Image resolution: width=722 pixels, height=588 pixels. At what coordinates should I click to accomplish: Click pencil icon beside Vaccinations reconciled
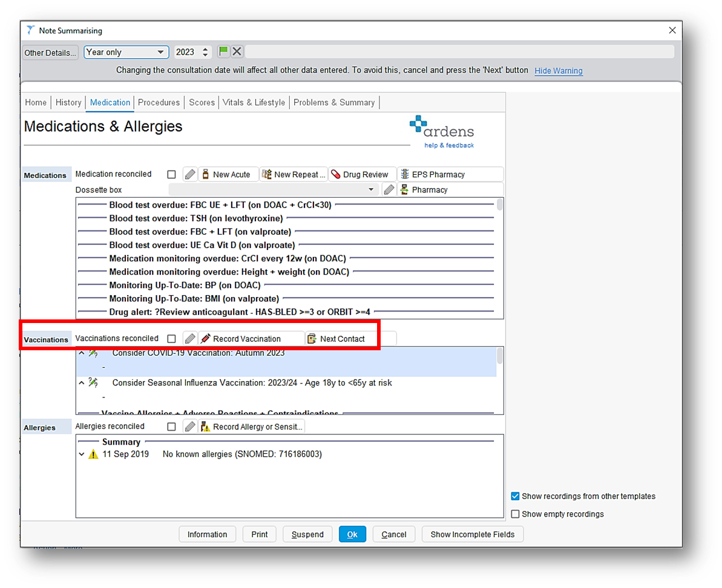[189, 339]
